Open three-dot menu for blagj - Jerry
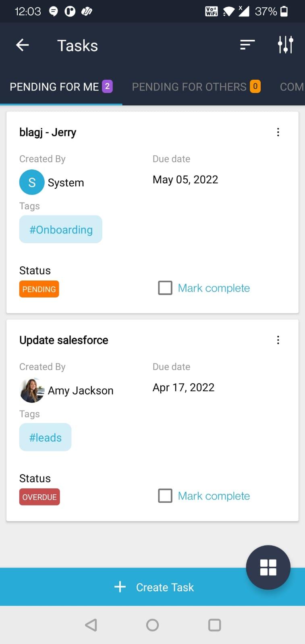305x644 pixels. tap(278, 132)
